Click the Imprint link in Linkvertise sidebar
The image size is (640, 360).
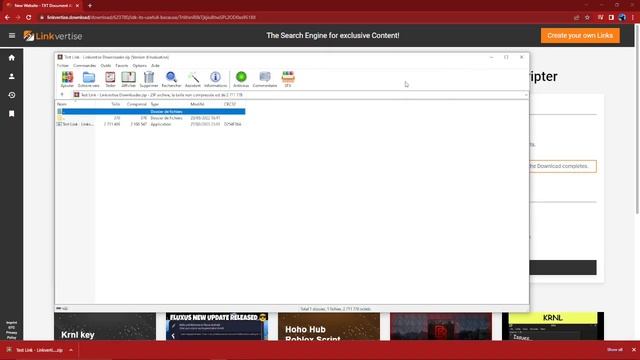pos(11,323)
